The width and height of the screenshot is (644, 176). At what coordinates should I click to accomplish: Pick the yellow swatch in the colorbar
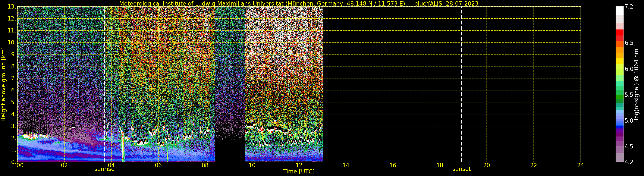619,61
